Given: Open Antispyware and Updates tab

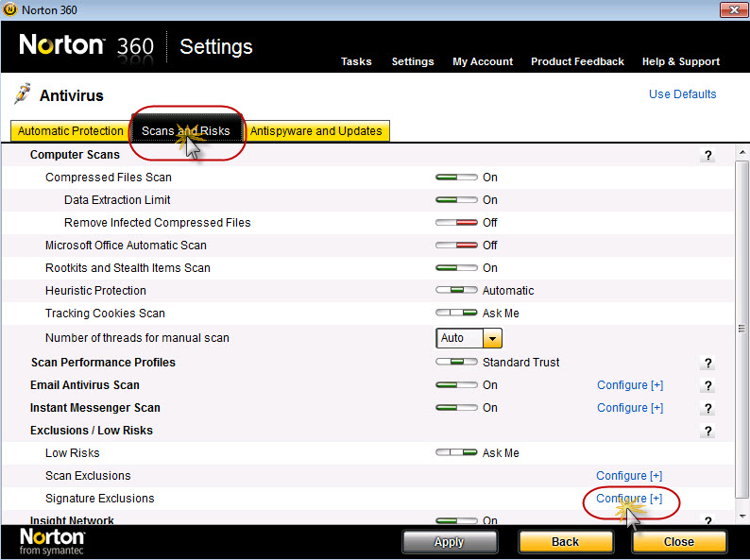Looking at the screenshot, I should click(316, 131).
